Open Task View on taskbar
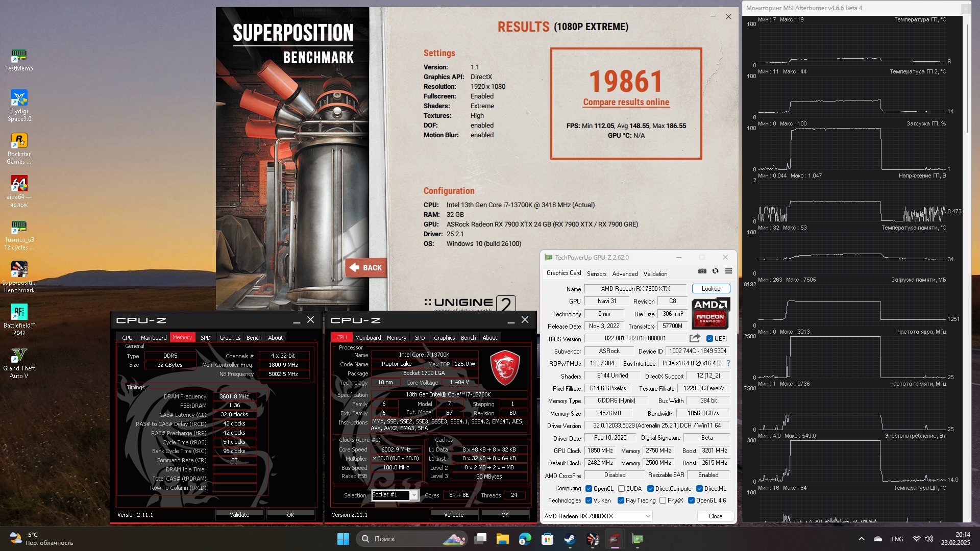Image resolution: width=980 pixels, height=551 pixels. (480, 539)
